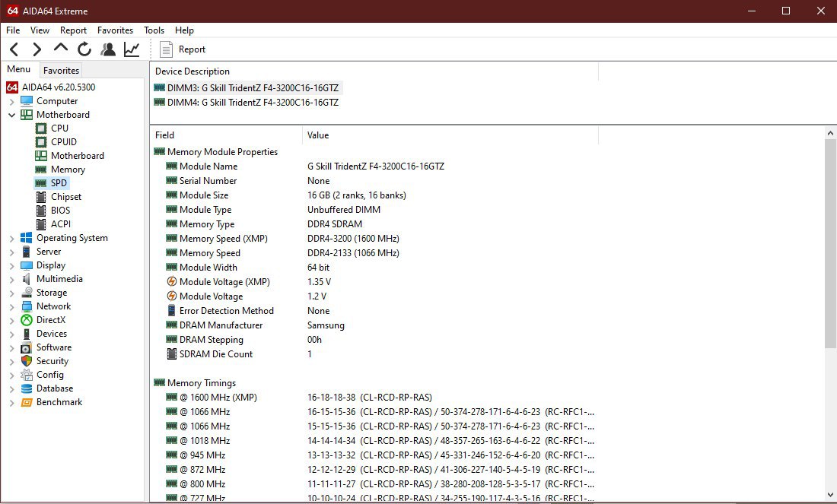Image resolution: width=837 pixels, height=504 pixels.
Task: Open the Tools menu
Action: click(x=154, y=30)
